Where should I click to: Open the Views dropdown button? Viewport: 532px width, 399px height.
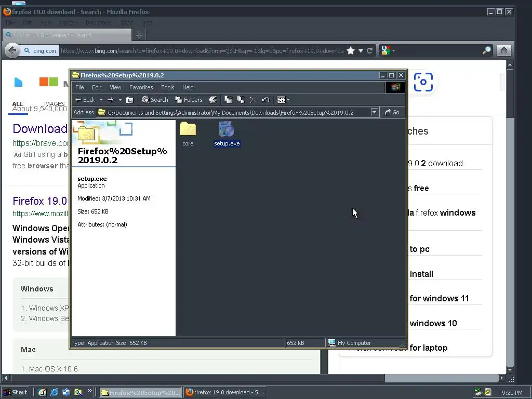(283, 100)
